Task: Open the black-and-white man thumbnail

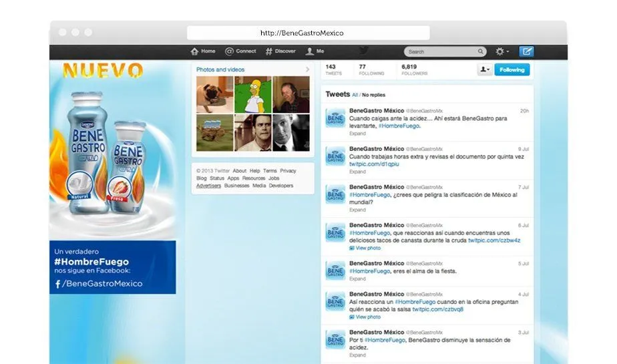Action: 291,133
